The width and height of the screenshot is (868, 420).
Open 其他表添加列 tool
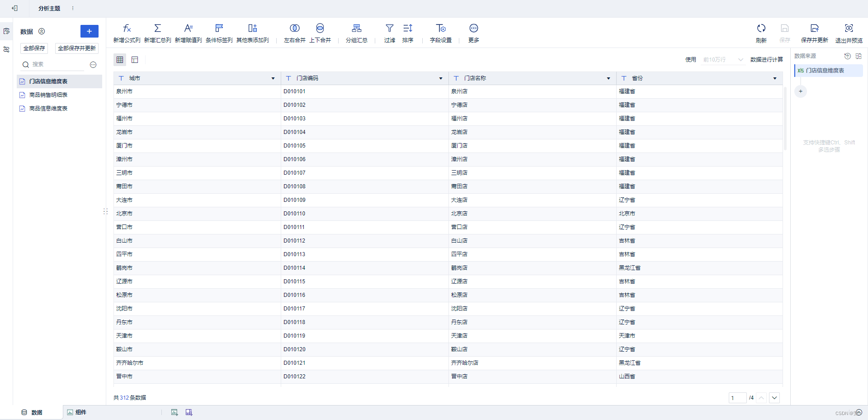tap(253, 33)
